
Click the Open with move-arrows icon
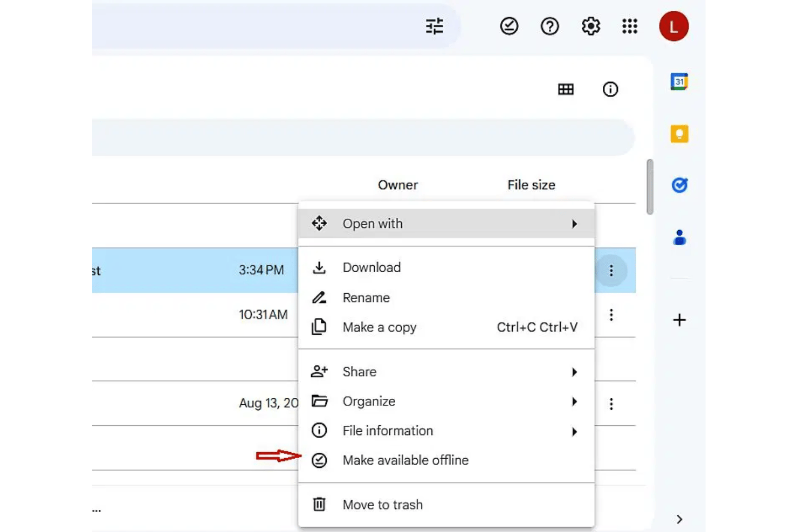[x=319, y=223]
